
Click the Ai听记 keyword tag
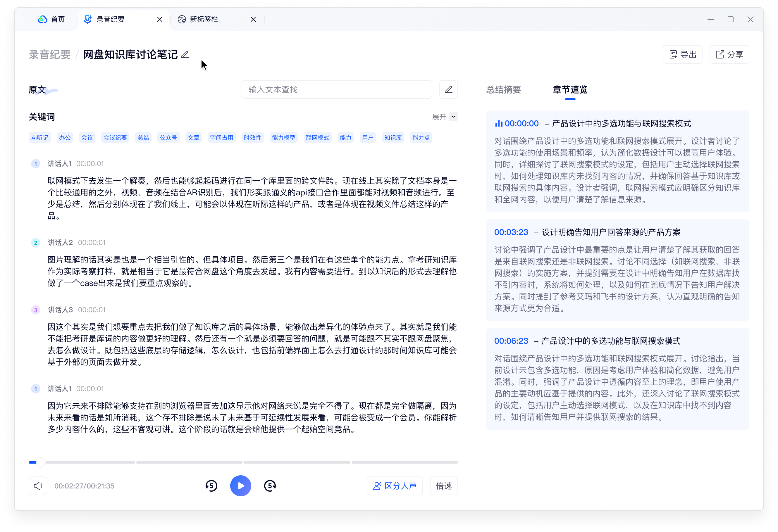40,138
